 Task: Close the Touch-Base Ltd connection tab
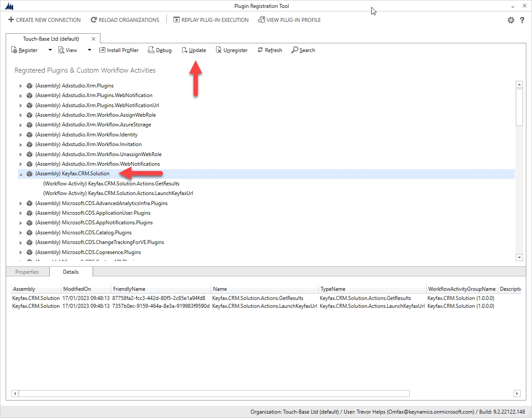(x=93, y=39)
